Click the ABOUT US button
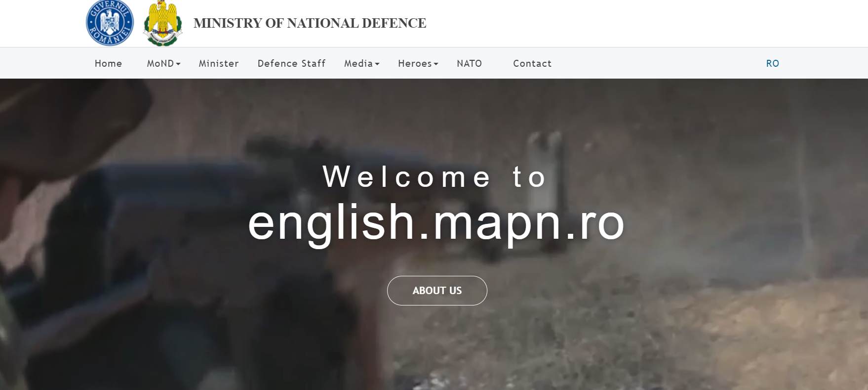The image size is (868, 390). (x=437, y=291)
